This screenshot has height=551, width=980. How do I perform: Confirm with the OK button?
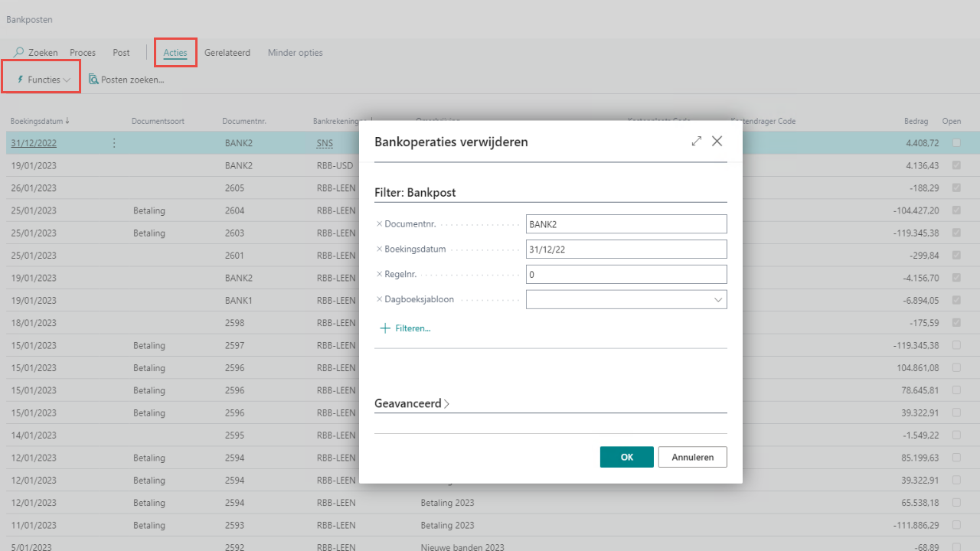pyautogui.click(x=626, y=457)
